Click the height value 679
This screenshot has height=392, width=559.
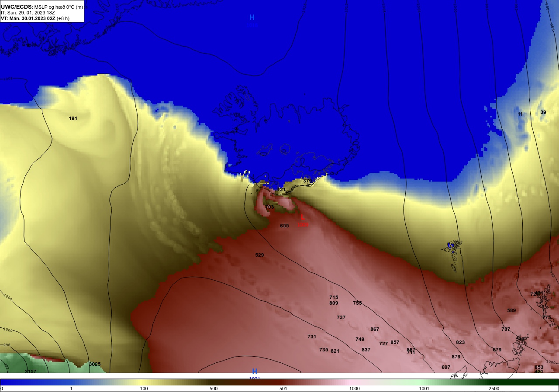click(497, 350)
